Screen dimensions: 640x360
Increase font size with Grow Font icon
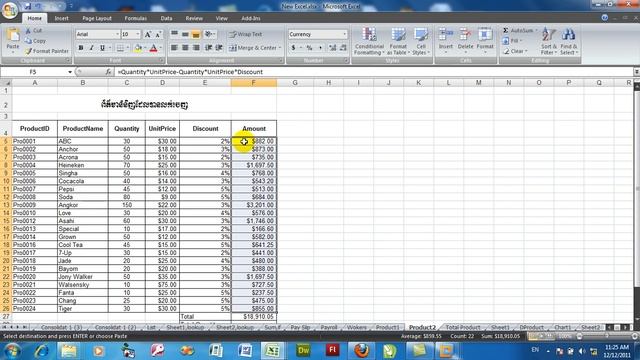click(148, 34)
